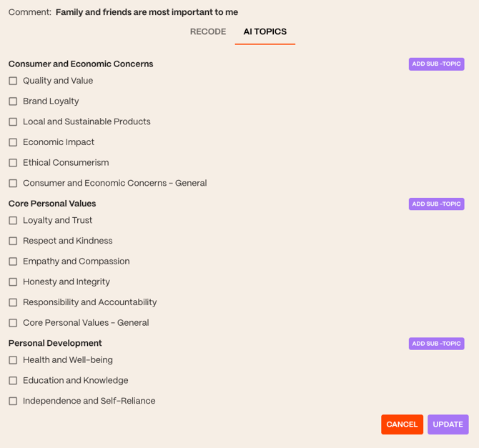Add sub-topic under Consumer and Economic Concerns
This screenshot has width=479, height=448.
coord(436,64)
